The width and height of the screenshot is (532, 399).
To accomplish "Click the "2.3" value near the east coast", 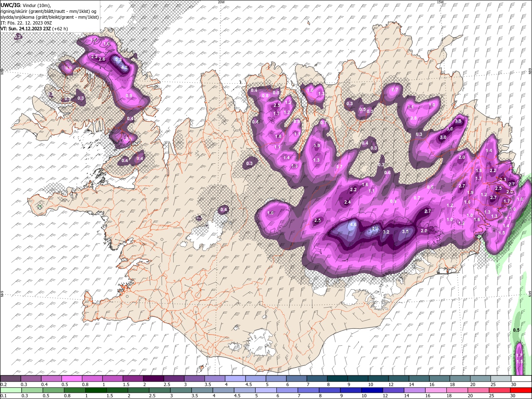I will [x=503, y=180].
